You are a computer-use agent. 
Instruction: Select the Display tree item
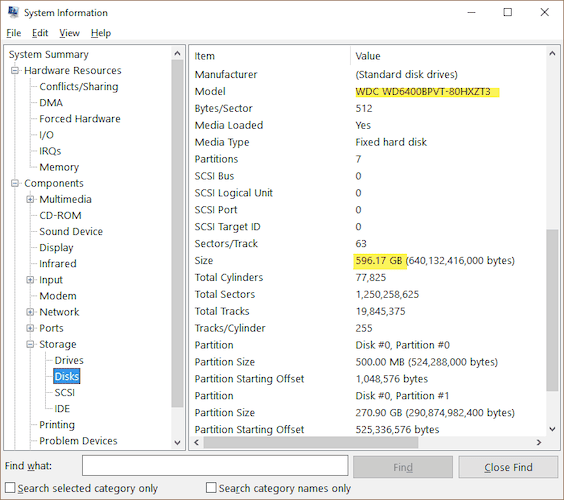[x=56, y=247]
